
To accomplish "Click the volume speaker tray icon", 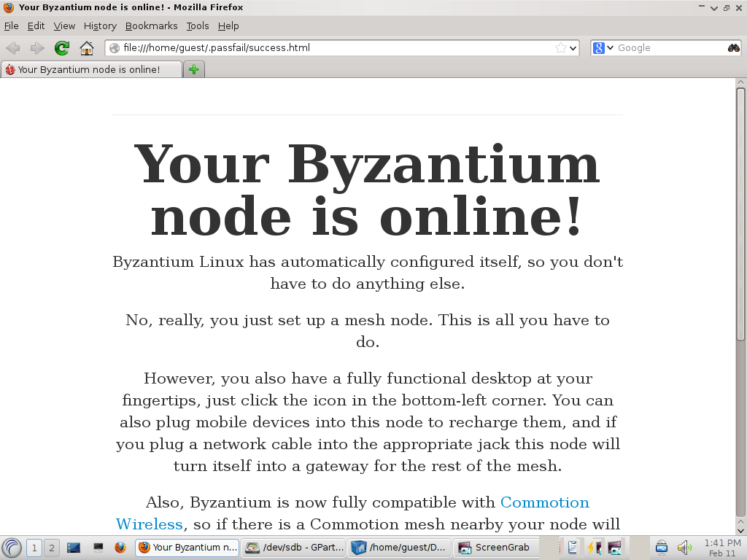I will 684,548.
